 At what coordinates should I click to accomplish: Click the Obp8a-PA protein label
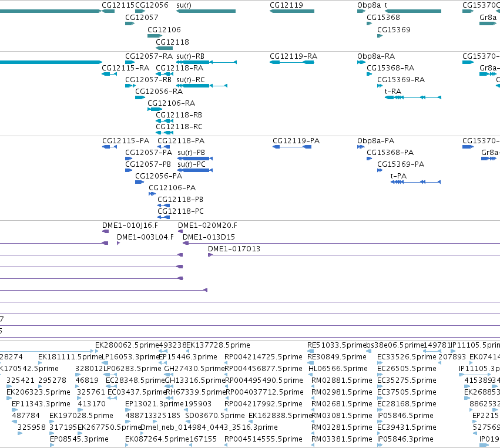(x=375, y=141)
